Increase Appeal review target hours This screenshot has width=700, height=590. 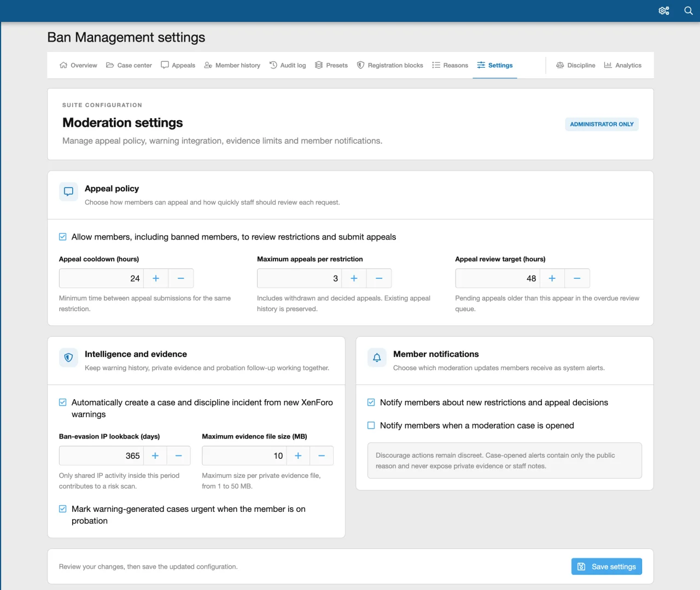[552, 278]
